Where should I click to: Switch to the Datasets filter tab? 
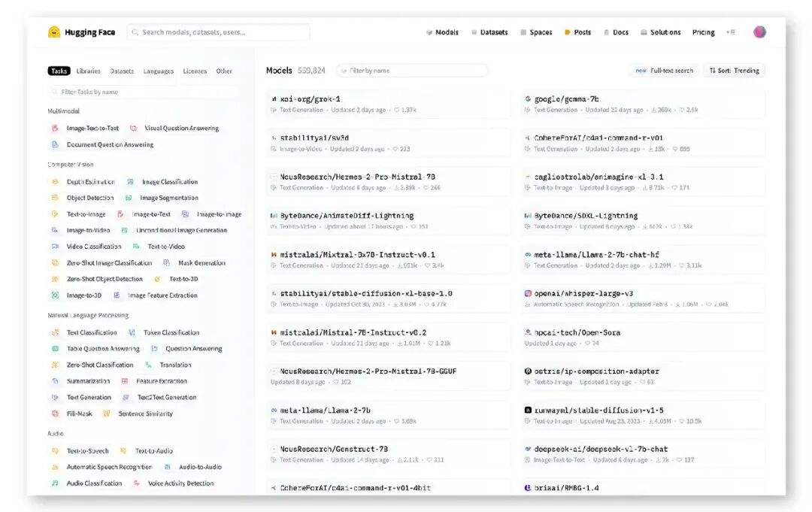(122, 71)
